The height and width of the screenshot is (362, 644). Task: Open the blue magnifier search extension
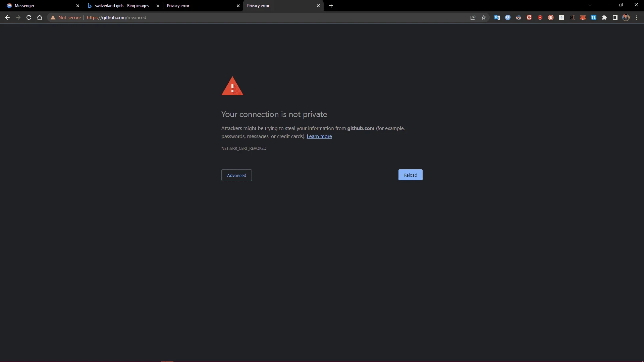[x=508, y=17]
